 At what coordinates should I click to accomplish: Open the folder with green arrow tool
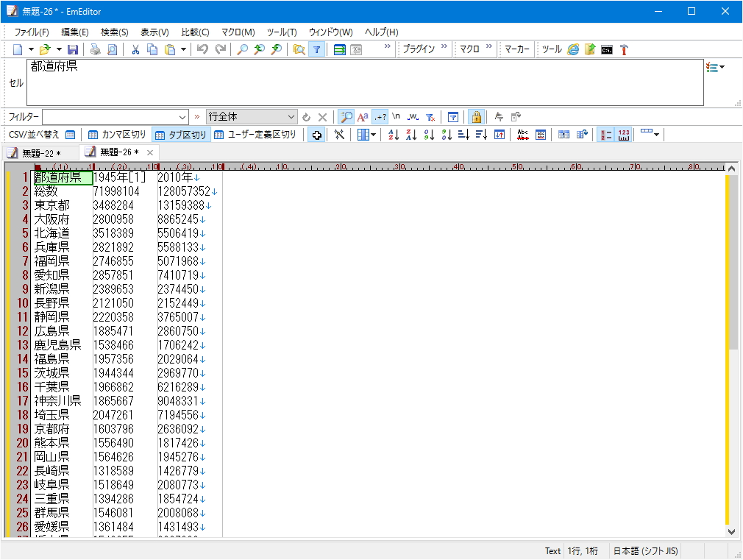click(590, 49)
